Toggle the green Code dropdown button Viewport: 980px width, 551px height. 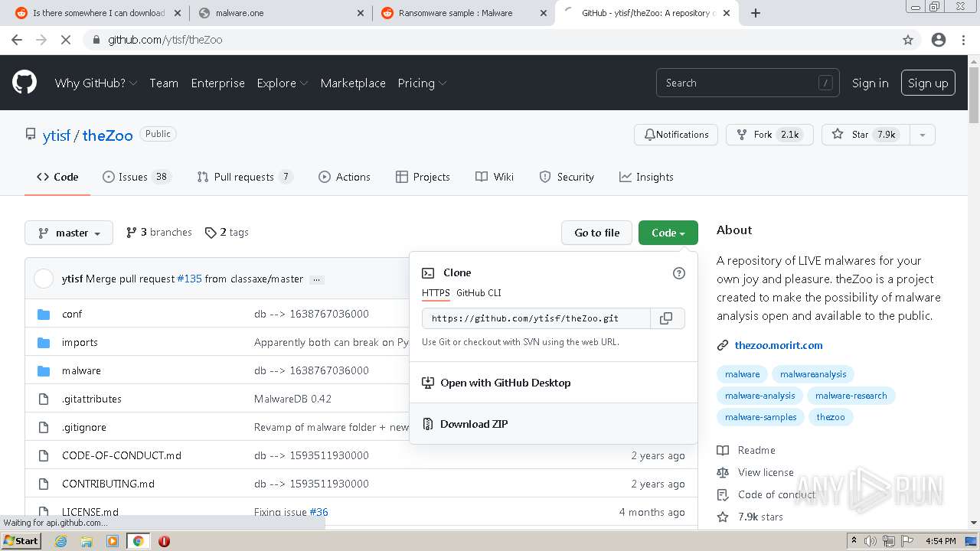668,233
